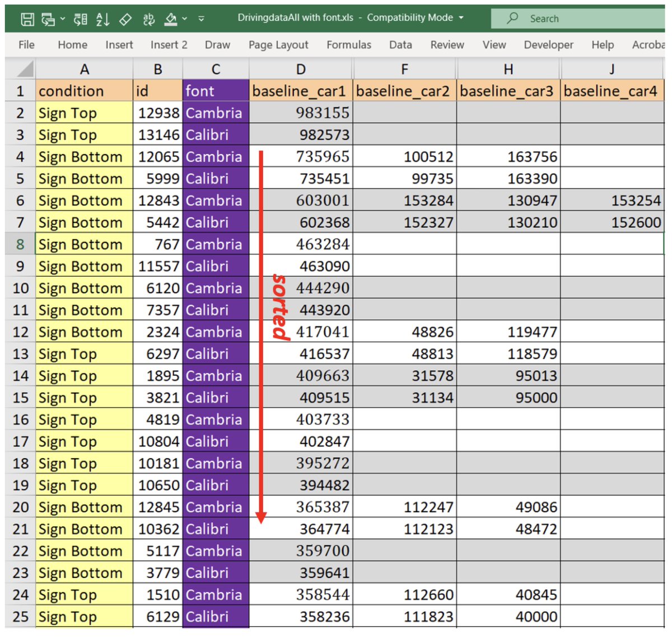Screen dimensions: 672x639
Task: Open the Compatibility Mode dropdown arrow
Action: [x=460, y=17]
